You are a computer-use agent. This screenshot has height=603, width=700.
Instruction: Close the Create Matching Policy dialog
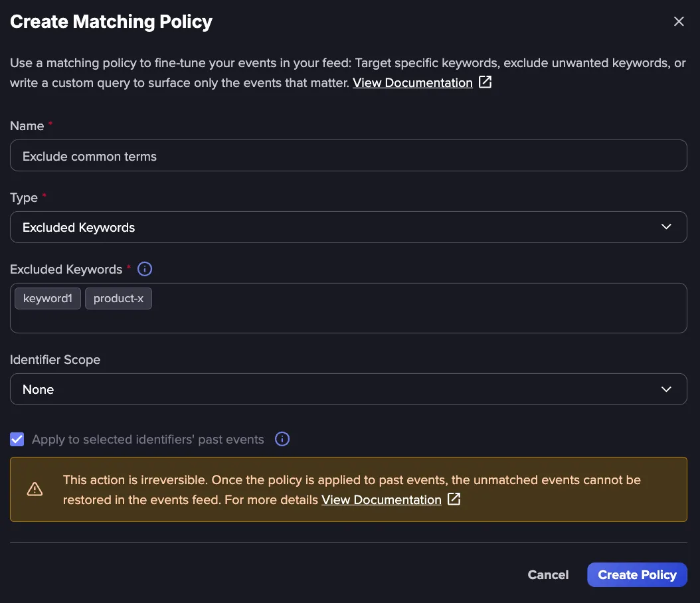pyautogui.click(x=679, y=21)
